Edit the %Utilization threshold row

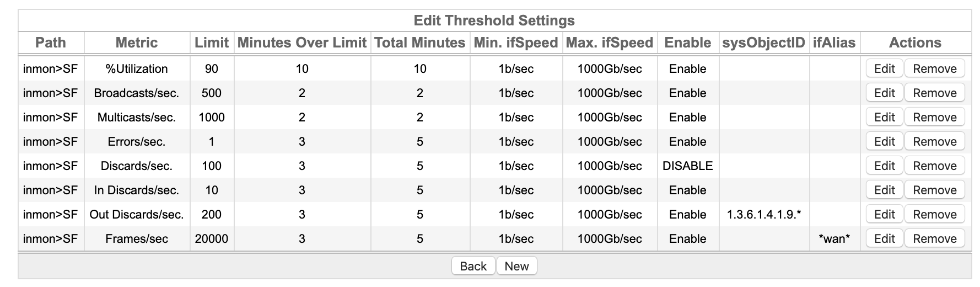tap(884, 68)
